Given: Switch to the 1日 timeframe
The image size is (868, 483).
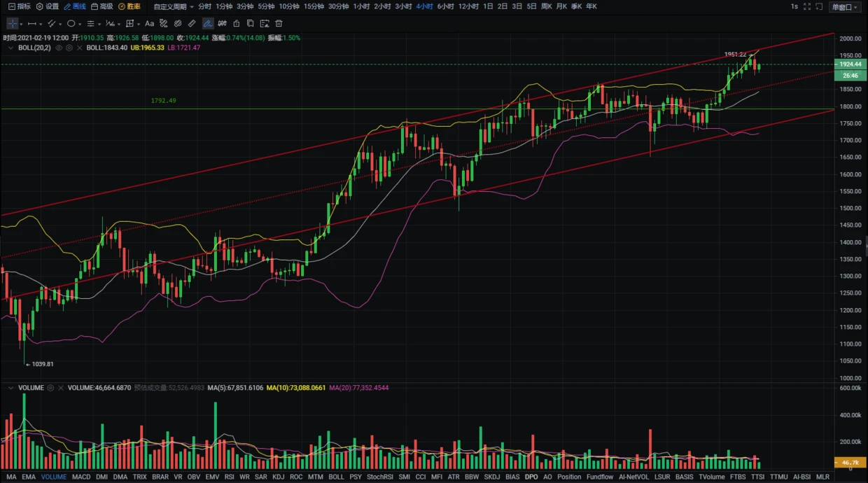Looking at the screenshot, I should tap(488, 6).
